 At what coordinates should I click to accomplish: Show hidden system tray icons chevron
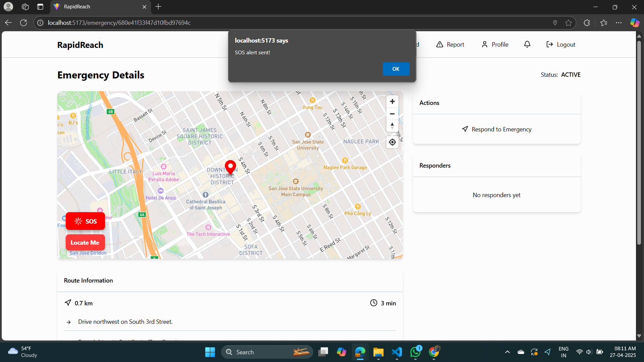point(507,352)
